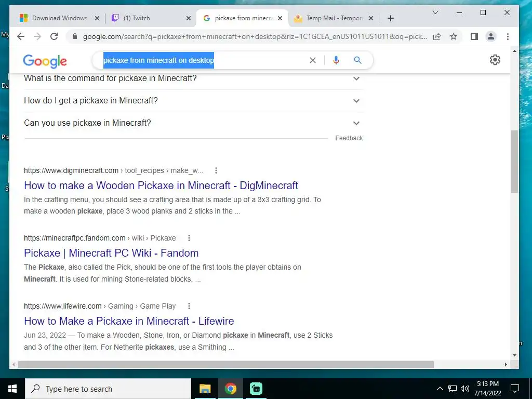Click the scroll up arrow

[514, 51]
